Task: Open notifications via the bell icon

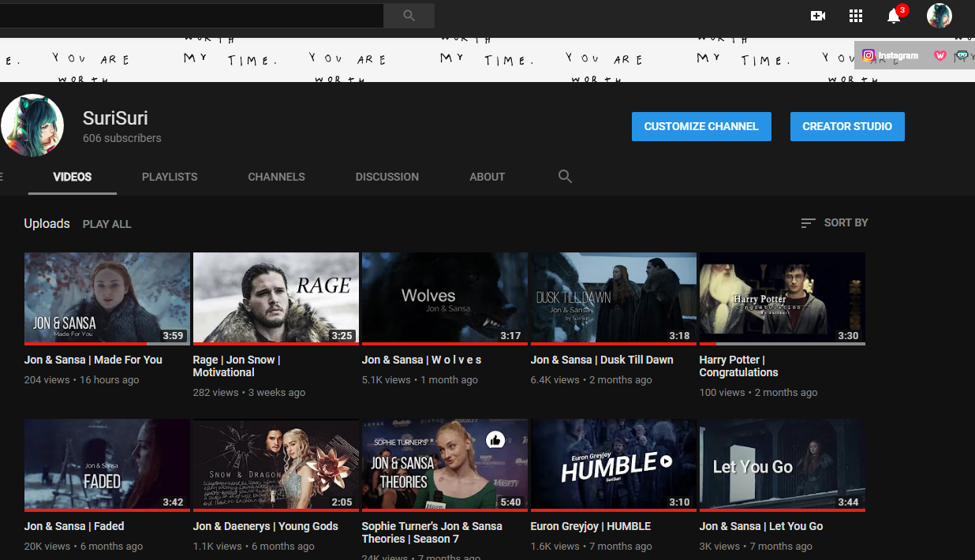Action: point(893,17)
